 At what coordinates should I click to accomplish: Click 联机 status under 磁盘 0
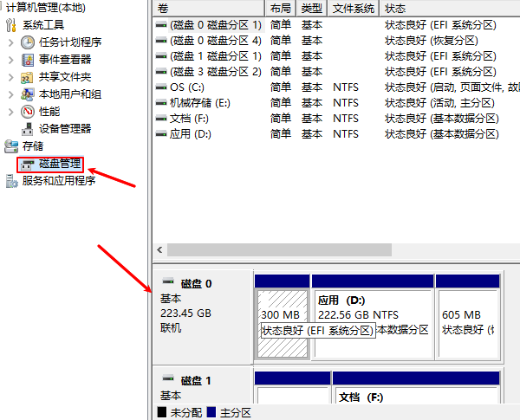(171, 328)
